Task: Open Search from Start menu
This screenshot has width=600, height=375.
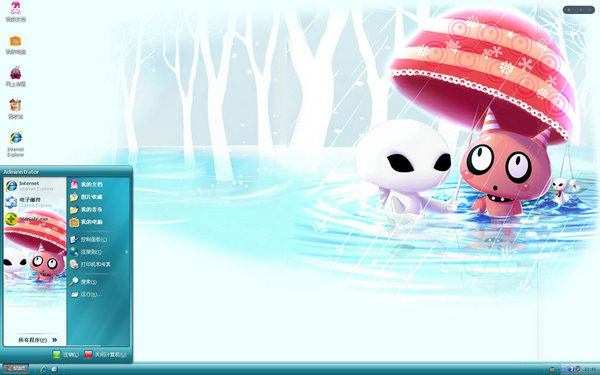Action: [83, 282]
